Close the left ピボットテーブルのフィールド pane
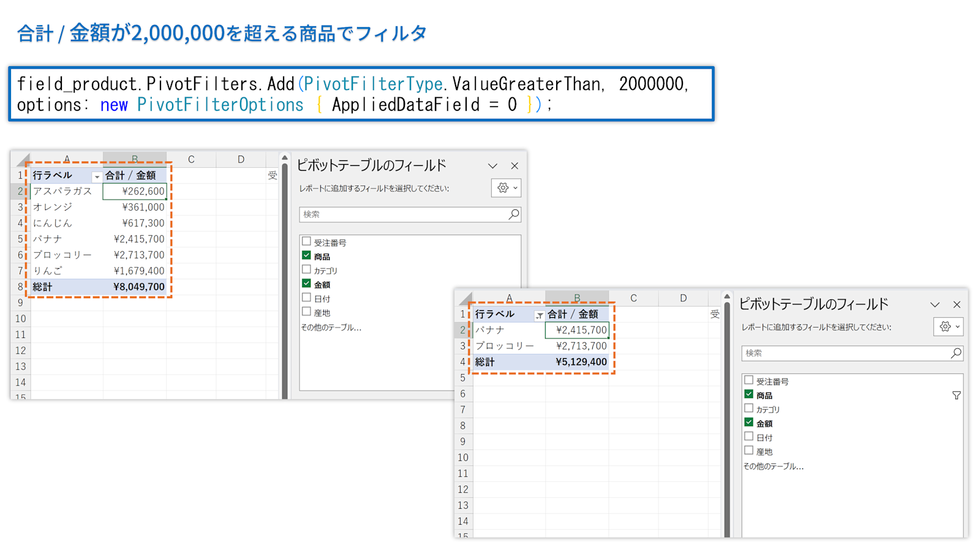Image resolution: width=980 pixels, height=551 pixels. [x=514, y=166]
